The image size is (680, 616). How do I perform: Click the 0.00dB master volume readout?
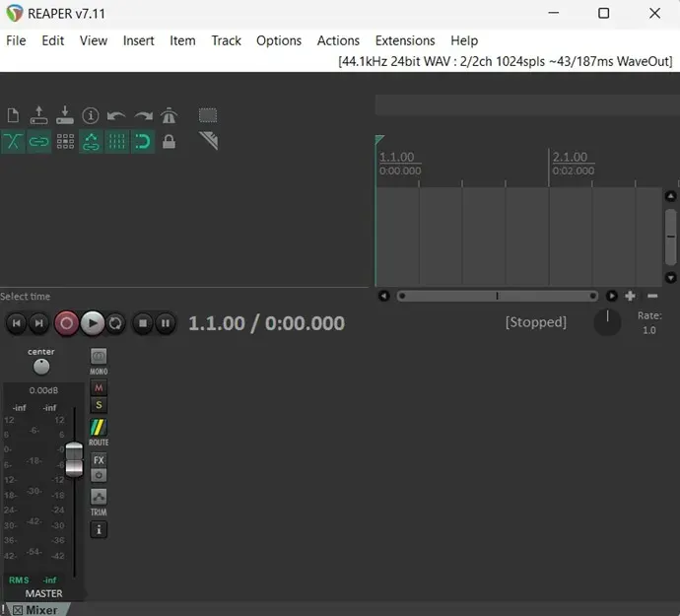43,390
